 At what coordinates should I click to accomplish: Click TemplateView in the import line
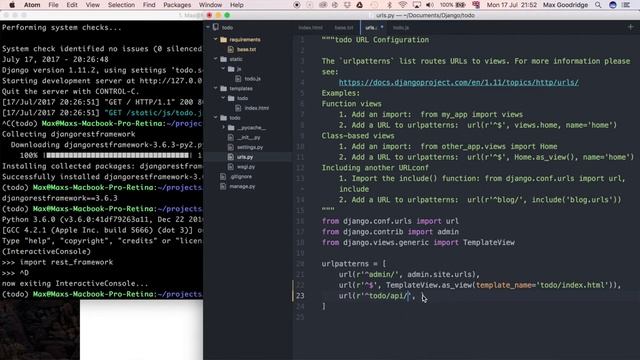[x=489, y=242]
